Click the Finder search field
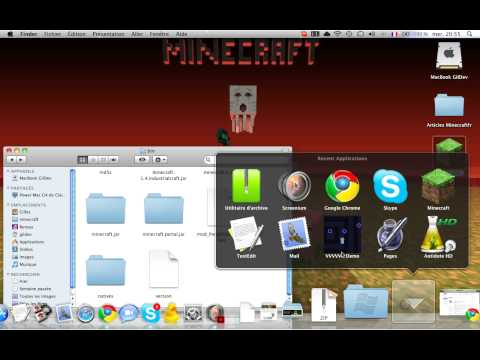This screenshot has height=360, width=480. [210, 160]
